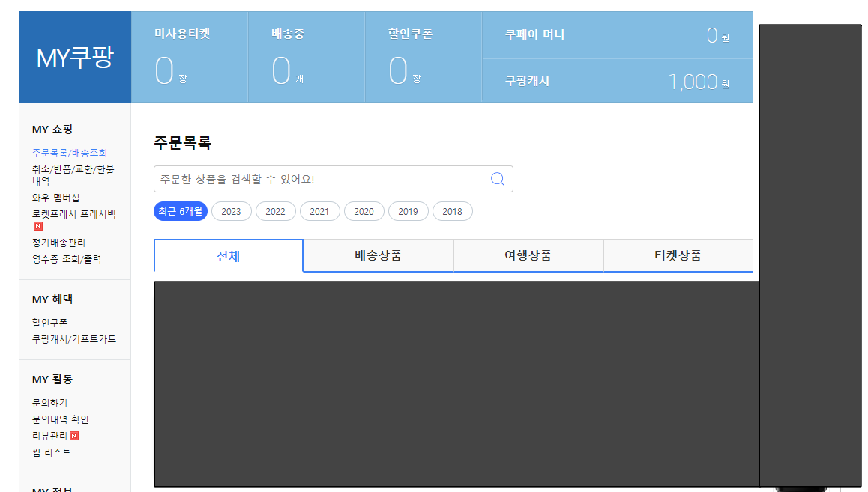Open 정기배송관리 sidebar link

pyautogui.click(x=58, y=242)
